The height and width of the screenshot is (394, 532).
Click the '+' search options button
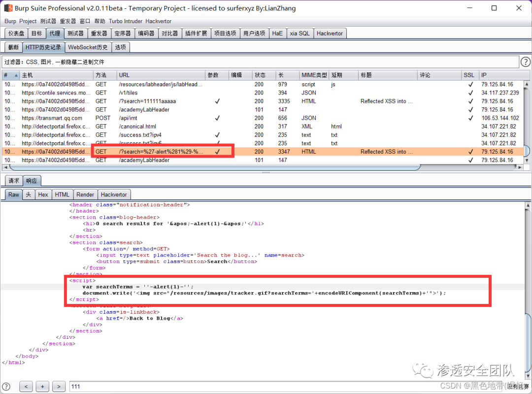42,386
